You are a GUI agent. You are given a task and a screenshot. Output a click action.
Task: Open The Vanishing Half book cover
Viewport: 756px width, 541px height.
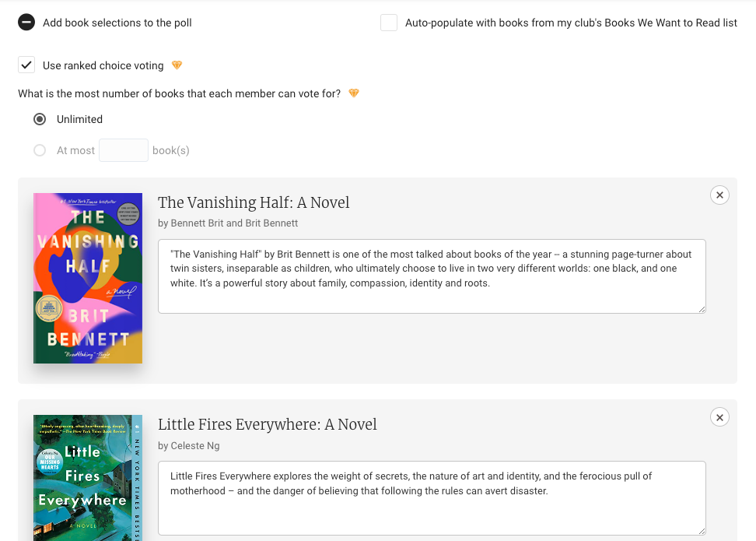click(88, 278)
